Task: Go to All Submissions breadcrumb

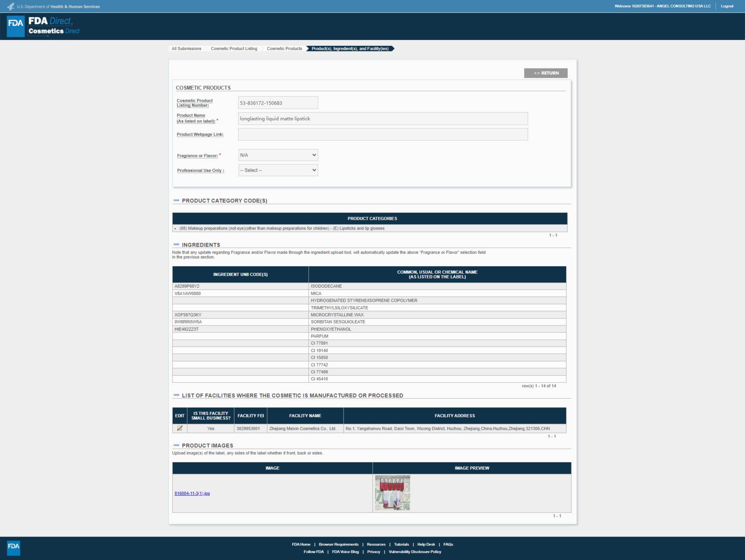Action: click(x=186, y=49)
